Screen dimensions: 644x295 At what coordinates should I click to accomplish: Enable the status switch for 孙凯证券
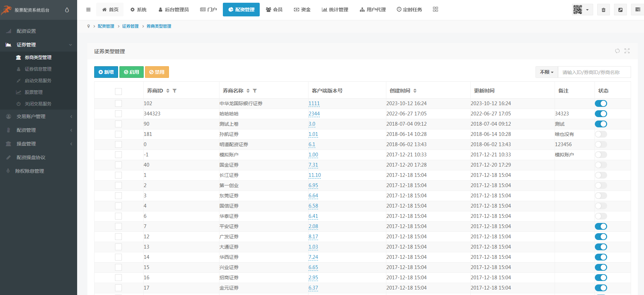(601, 134)
